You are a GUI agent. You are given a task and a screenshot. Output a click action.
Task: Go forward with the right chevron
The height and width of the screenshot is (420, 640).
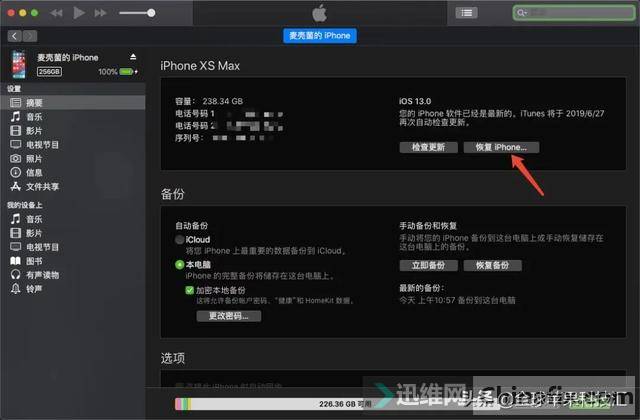click(30, 36)
